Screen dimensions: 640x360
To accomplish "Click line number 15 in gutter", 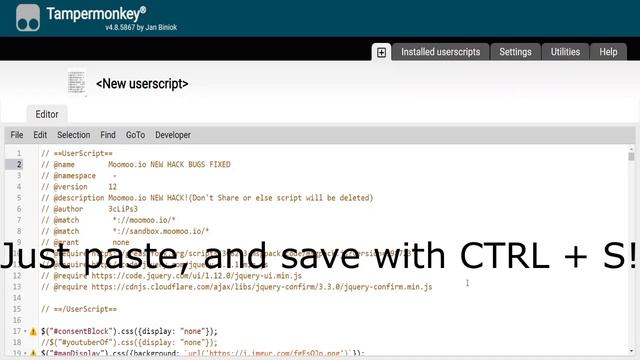I will pyautogui.click(x=17, y=309).
